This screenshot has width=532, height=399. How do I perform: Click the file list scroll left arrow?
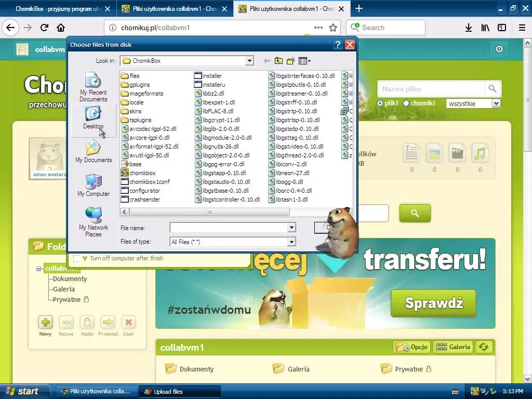(x=125, y=212)
